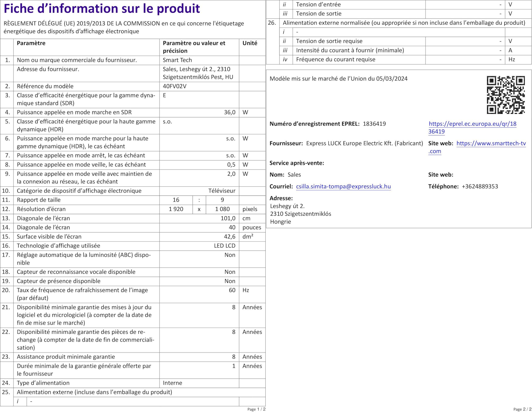Click the EPREL registration number 1836419
The image size is (532, 416).
coord(374,124)
